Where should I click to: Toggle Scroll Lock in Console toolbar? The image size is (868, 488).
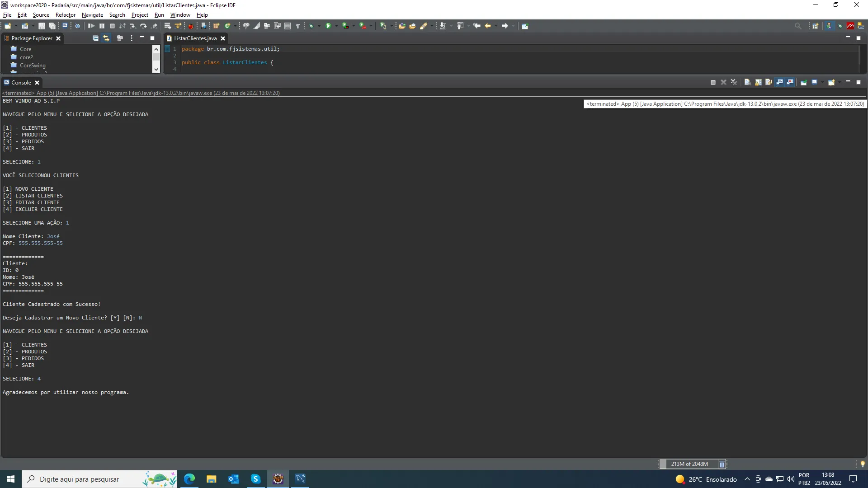point(758,82)
